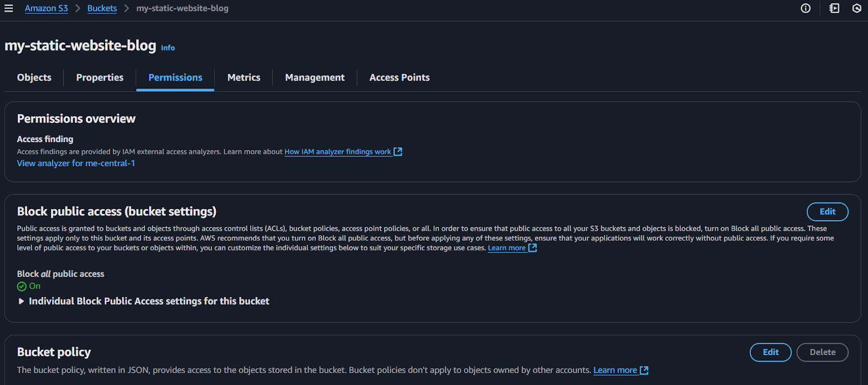Viewport: 868px width, 385px height.
Task: Click the Block all public access label
Action: click(x=60, y=274)
